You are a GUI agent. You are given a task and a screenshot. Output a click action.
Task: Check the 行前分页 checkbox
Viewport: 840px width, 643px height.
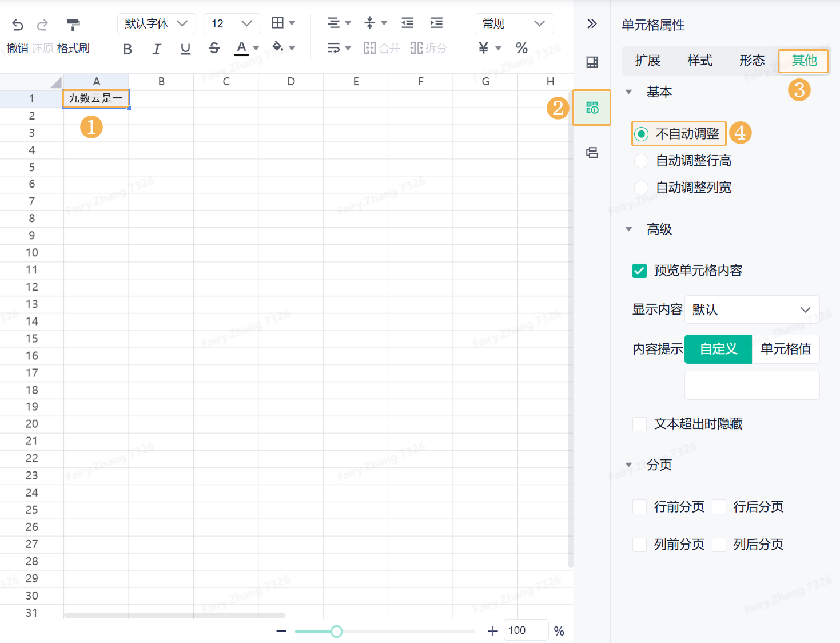pyautogui.click(x=639, y=507)
